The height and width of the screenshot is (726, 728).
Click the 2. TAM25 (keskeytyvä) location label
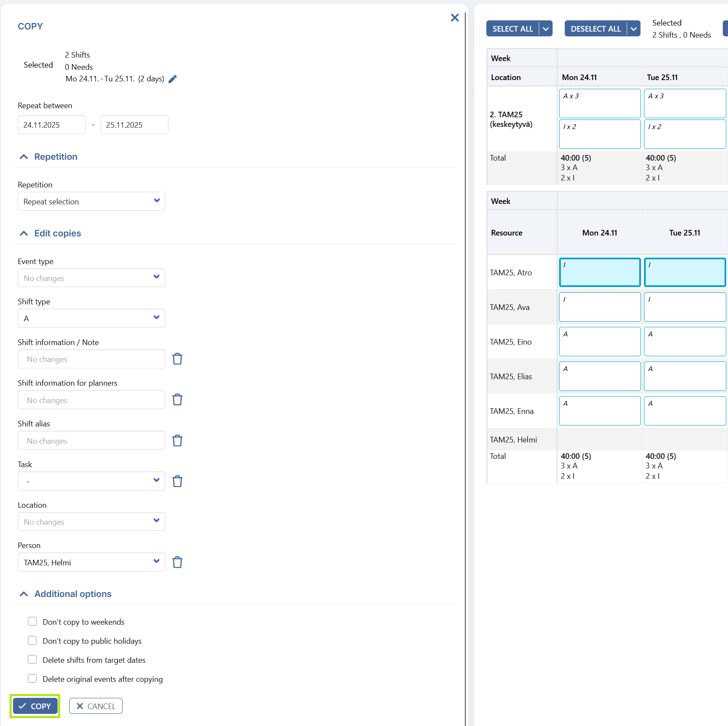511,119
